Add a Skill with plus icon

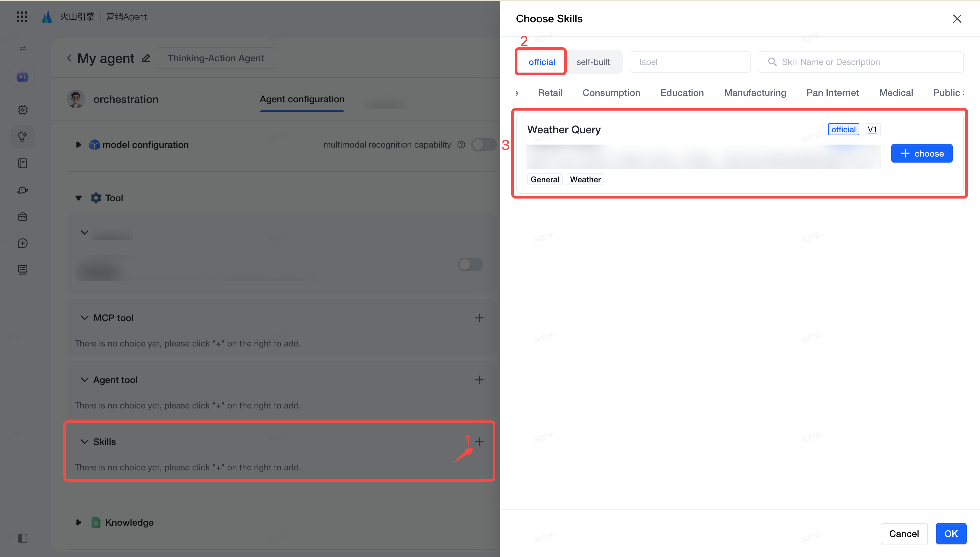[479, 442]
